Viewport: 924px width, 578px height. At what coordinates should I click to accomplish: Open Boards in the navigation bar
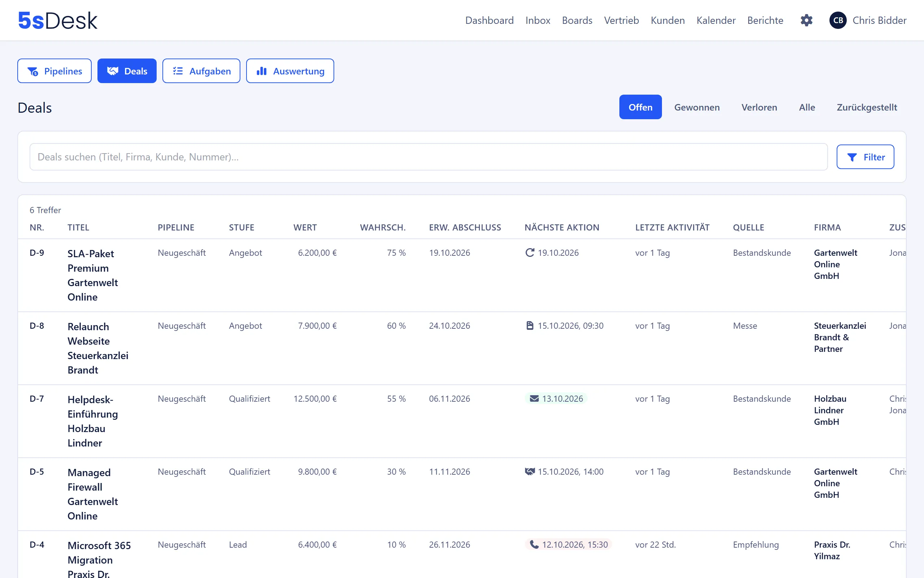(577, 20)
